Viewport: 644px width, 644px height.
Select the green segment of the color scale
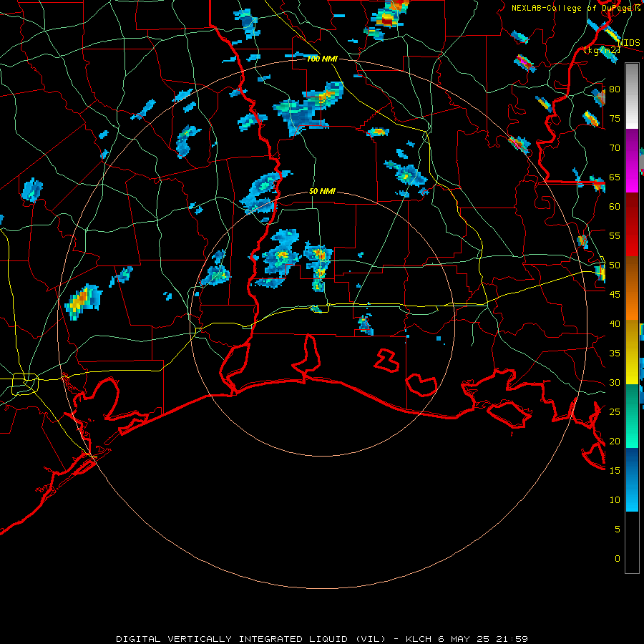(x=632, y=416)
